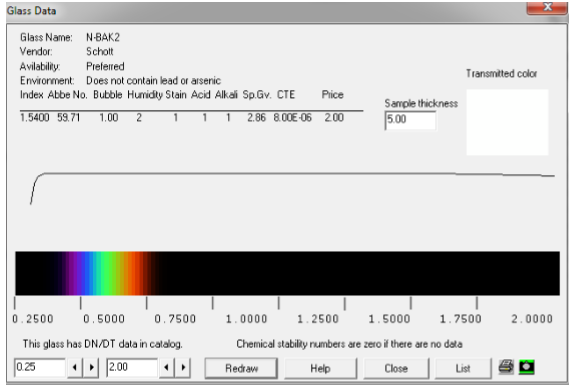Click the Redraw button
Image resolution: width=575 pixels, height=388 pixels.
tap(241, 368)
